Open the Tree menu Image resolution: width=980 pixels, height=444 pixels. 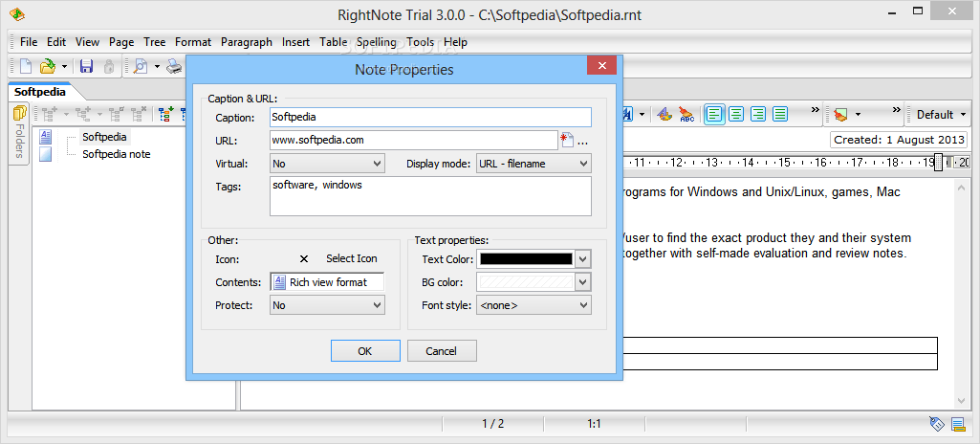click(154, 42)
